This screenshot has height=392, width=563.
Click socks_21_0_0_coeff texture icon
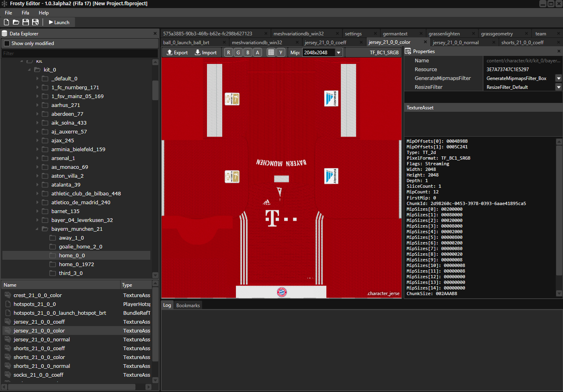8,375
